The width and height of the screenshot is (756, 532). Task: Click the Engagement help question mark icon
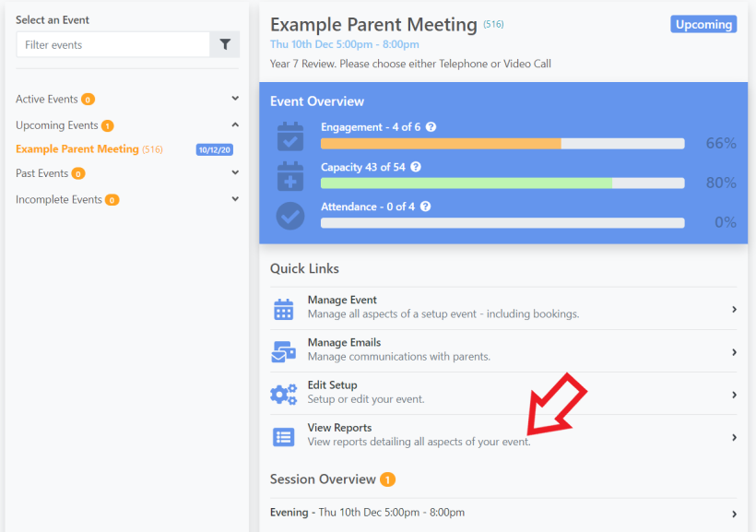tap(431, 127)
